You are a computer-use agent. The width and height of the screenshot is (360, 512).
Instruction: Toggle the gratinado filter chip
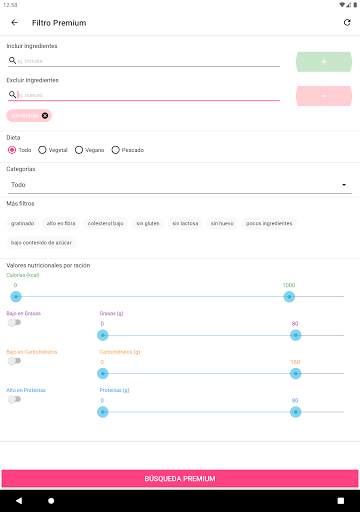(x=23, y=223)
